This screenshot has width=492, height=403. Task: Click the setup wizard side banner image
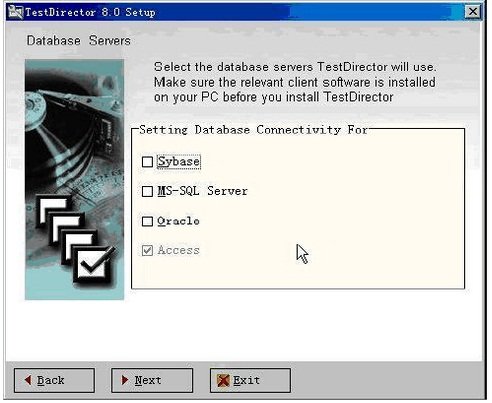74,180
